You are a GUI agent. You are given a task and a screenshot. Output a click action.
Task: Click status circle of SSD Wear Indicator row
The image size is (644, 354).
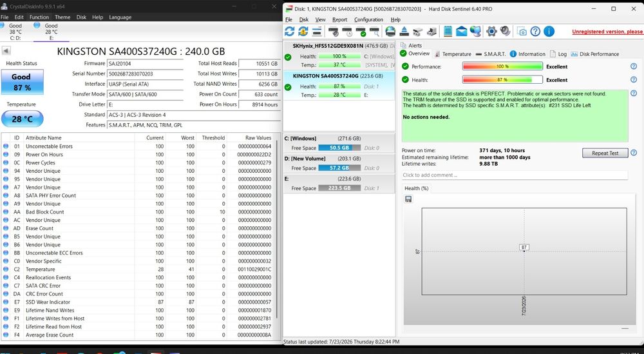click(x=6, y=302)
